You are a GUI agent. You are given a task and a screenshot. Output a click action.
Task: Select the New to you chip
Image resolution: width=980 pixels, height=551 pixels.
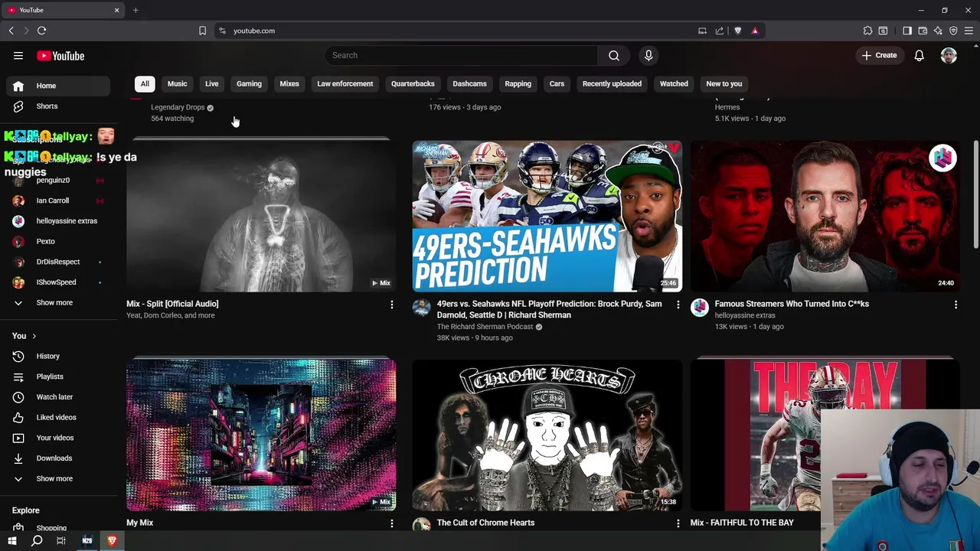724,83
